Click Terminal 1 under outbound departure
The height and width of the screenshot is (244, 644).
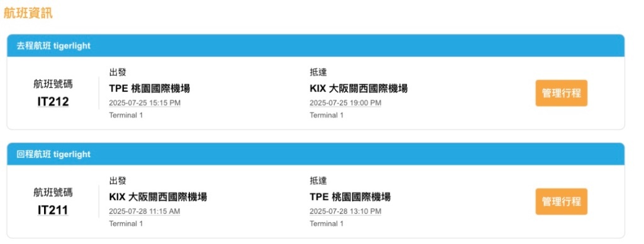pyautogui.click(x=126, y=116)
